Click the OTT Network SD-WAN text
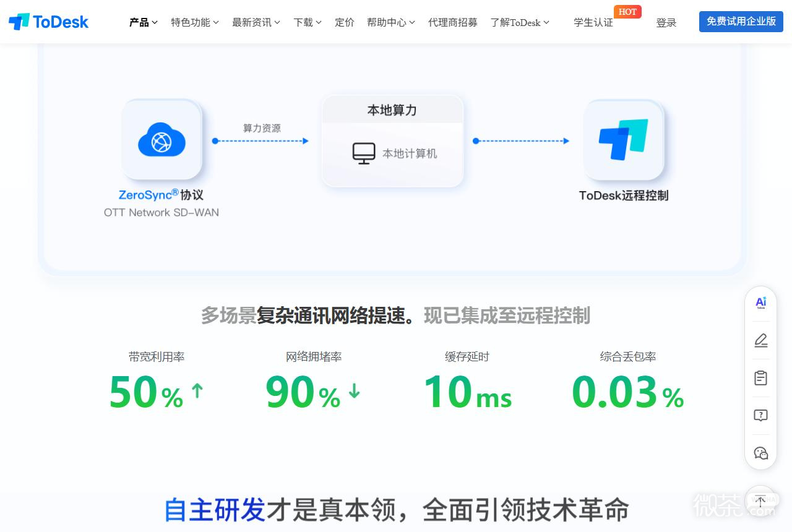792x532 pixels. pos(161,212)
